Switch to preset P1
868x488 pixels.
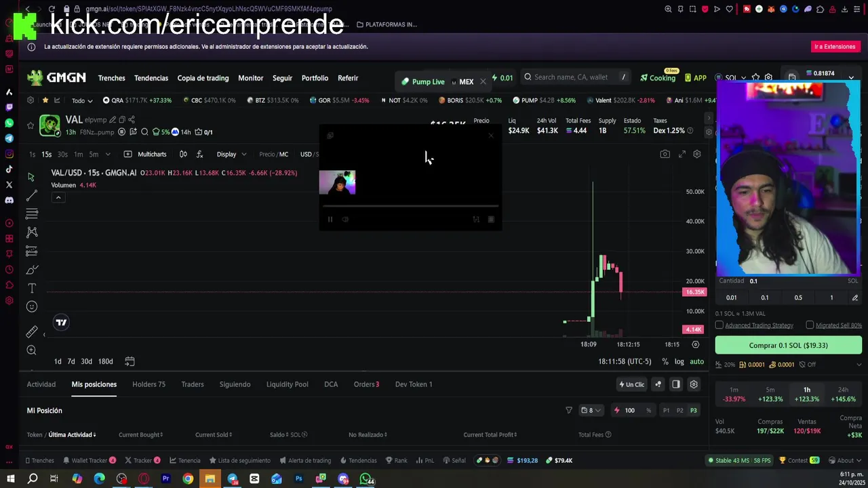click(x=666, y=411)
